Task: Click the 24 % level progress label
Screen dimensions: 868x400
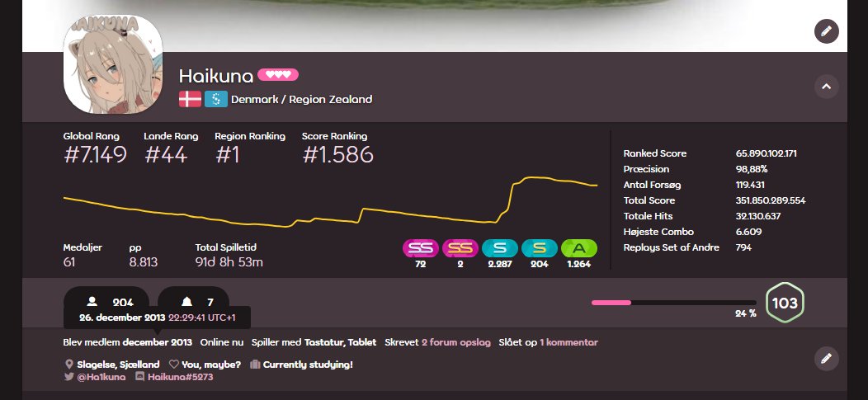Action: point(746,313)
